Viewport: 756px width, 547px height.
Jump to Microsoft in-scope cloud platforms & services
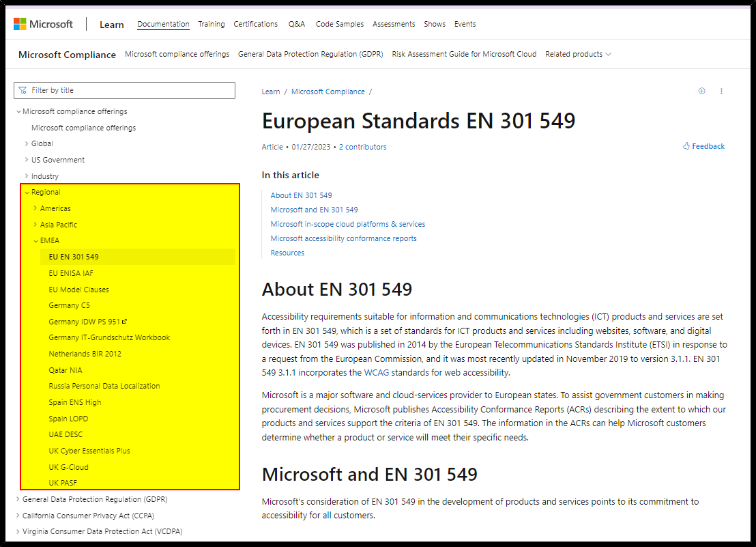click(347, 224)
